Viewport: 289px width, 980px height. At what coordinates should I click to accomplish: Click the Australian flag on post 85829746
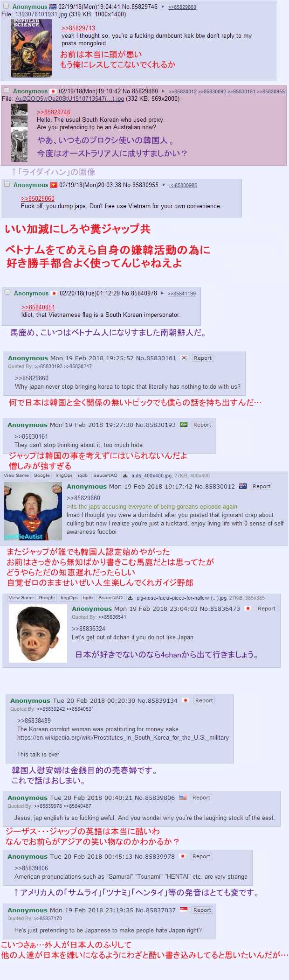pos(53,7)
